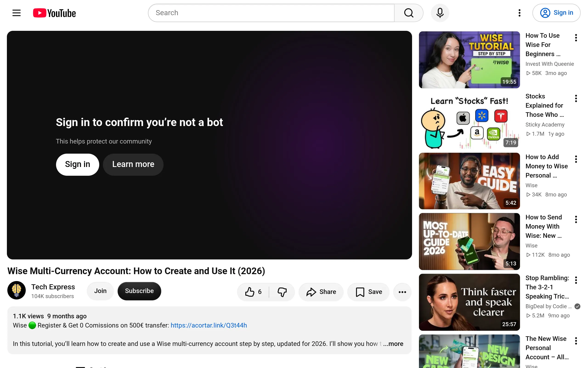Share the video
This screenshot has height=368, width=588.
[x=321, y=292]
